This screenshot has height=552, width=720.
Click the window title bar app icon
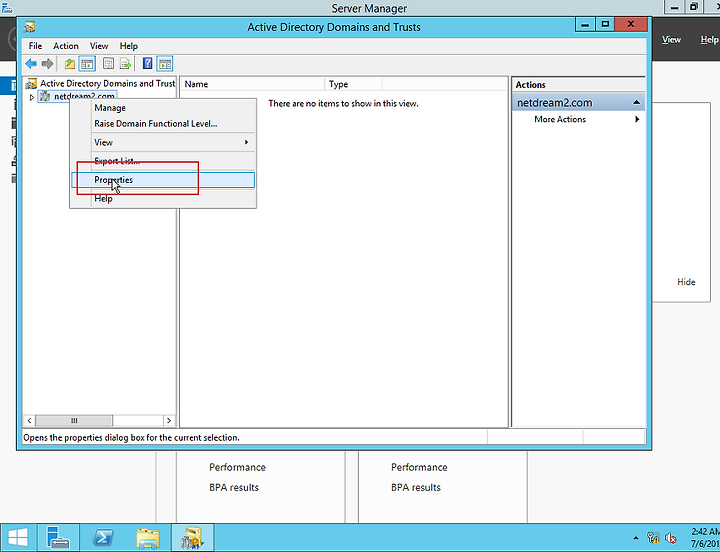pyautogui.click(x=29, y=27)
